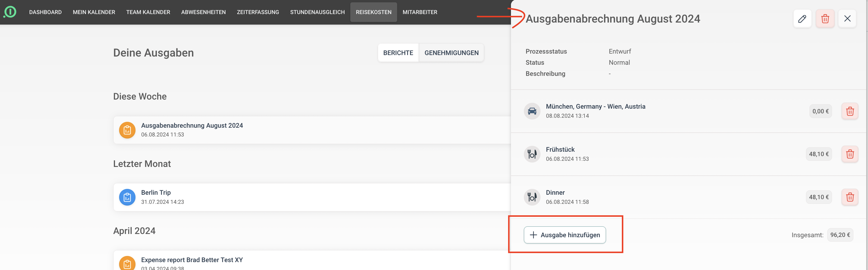Click the Dinner expense row title
Viewport: 868px width, 270px height.
tap(555, 192)
